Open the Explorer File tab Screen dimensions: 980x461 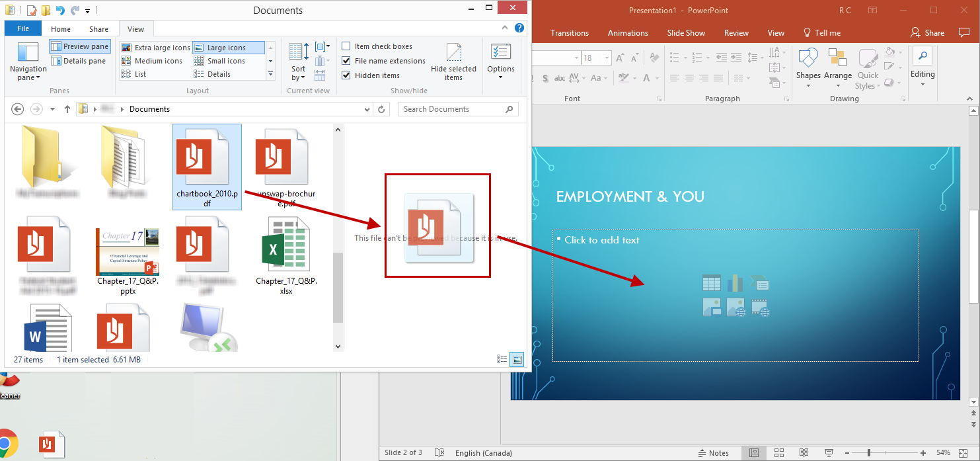[23, 28]
